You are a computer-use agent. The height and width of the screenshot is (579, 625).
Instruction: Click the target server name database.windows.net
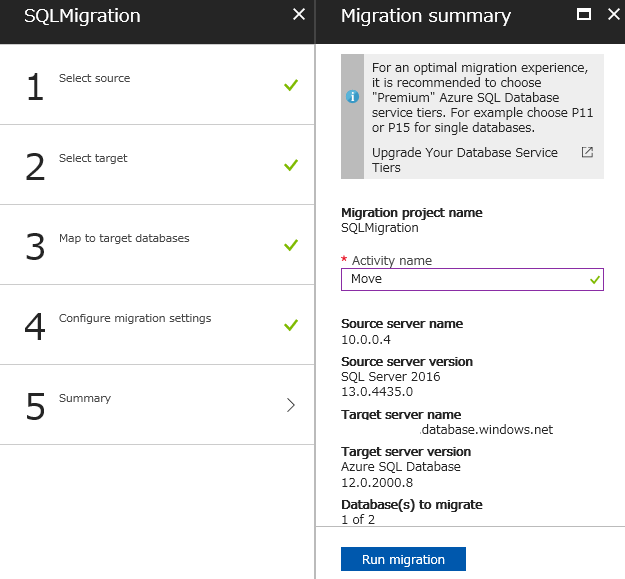tap(487, 430)
